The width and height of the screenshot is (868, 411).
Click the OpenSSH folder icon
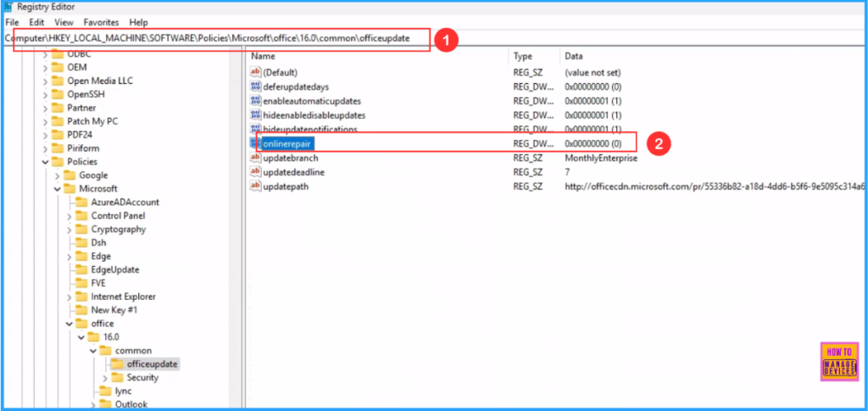(x=58, y=94)
